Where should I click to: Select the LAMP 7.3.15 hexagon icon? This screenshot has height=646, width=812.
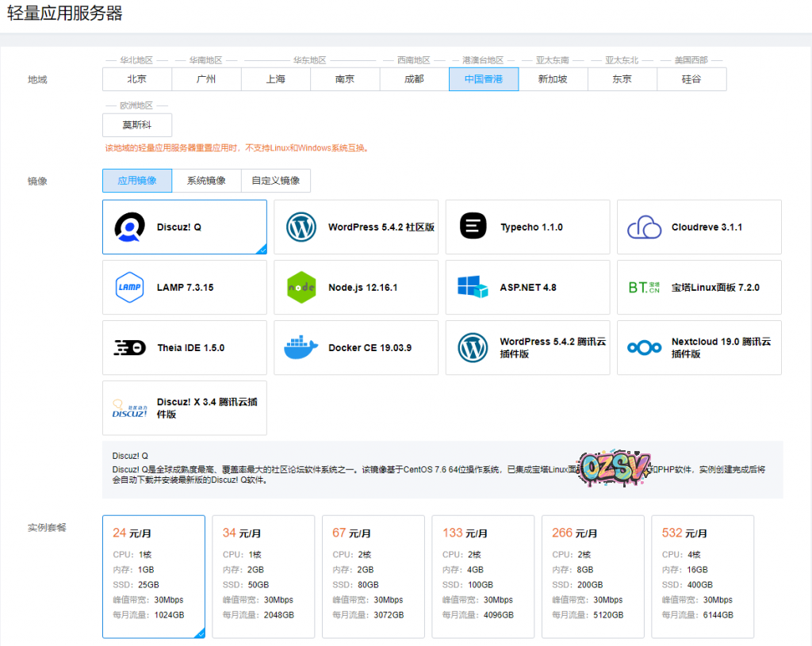click(x=129, y=288)
